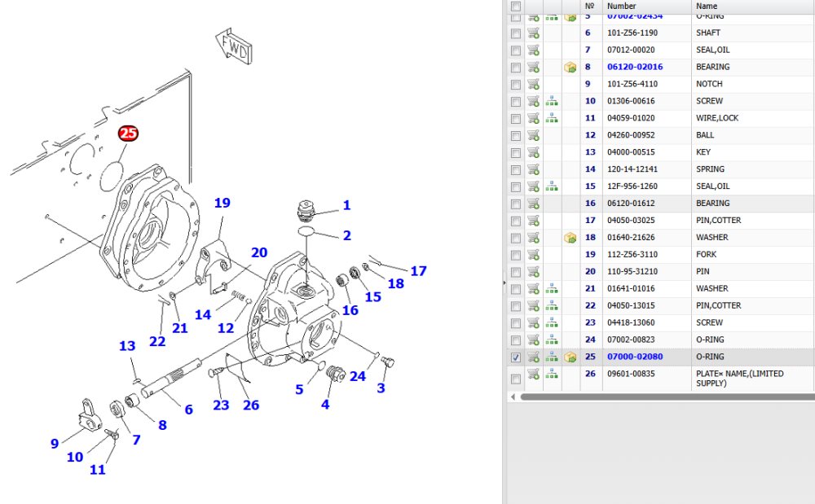
Task: Select the checkbox for PIN 110-95-31210
Action: pyautogui.click(x=516, y=272)
